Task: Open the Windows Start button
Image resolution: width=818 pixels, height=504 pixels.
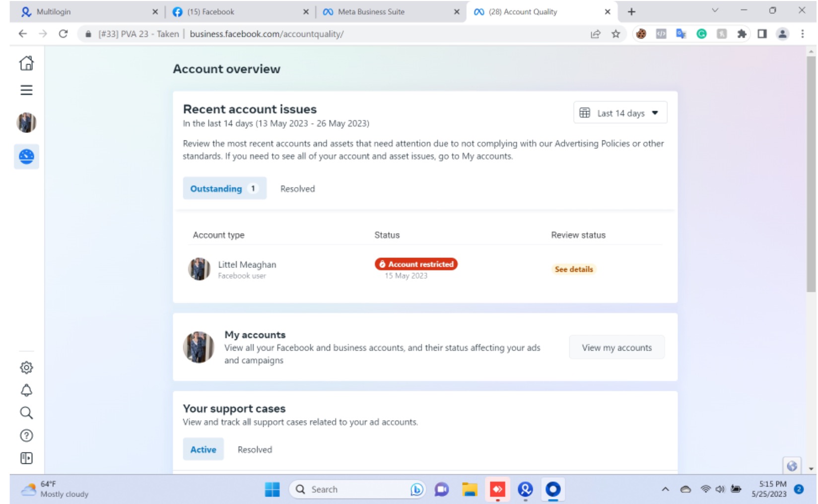Action: tap(272, 489)
